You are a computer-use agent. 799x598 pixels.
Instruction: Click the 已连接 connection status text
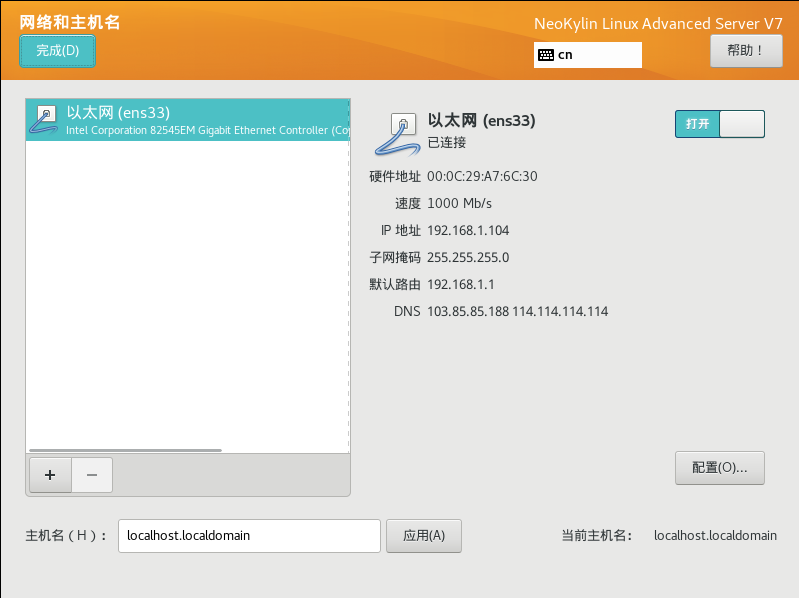point(447,143)
